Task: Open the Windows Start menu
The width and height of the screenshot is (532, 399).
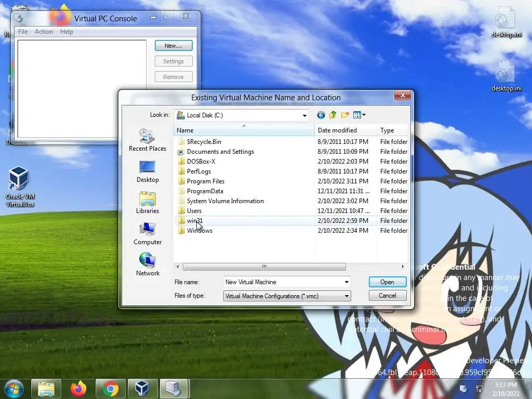Action: [14, 389]
